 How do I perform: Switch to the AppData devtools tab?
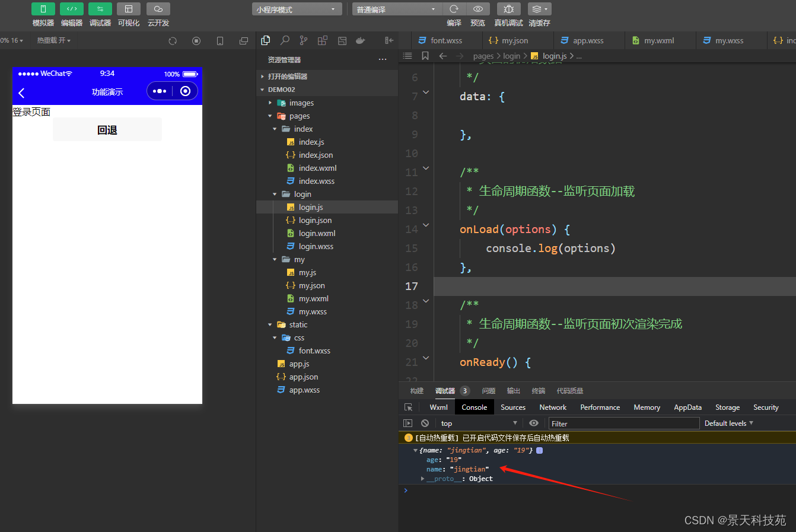tap(687, 407)
